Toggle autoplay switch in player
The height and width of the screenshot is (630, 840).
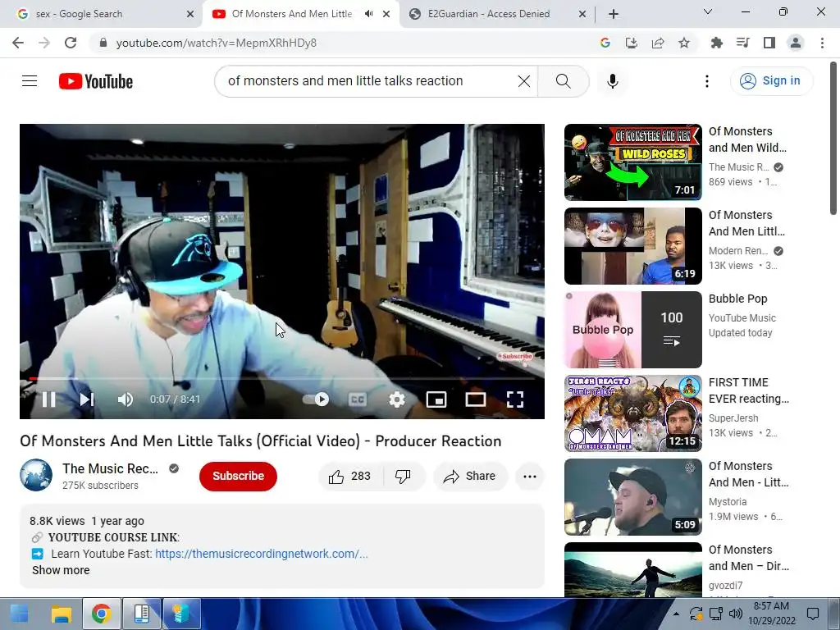(x=316, y=399)
